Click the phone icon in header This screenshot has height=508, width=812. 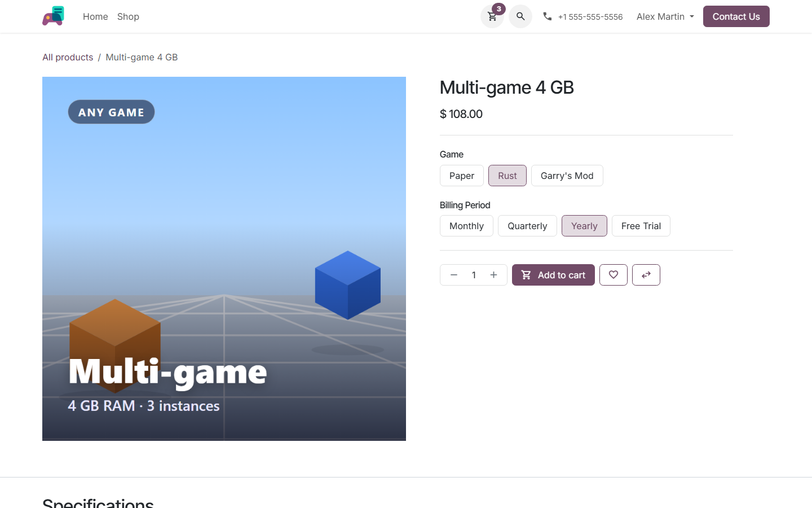click(x=547, y=16)
